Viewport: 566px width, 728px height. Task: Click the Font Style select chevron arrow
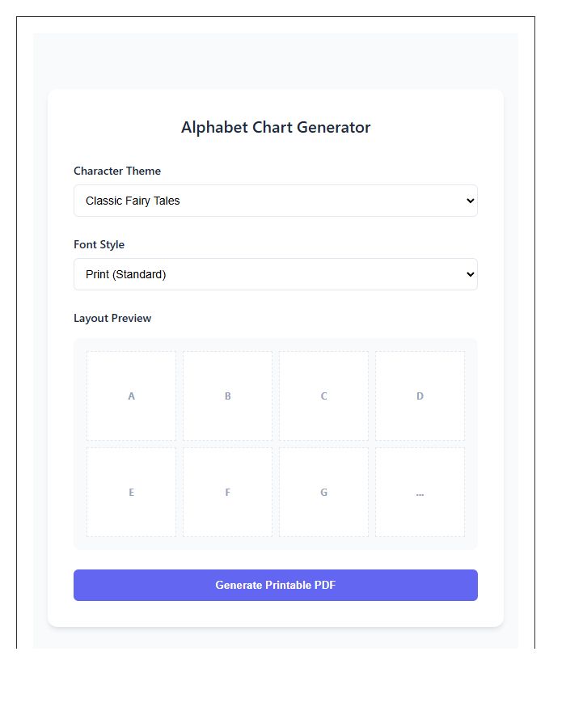coord(471,274)
